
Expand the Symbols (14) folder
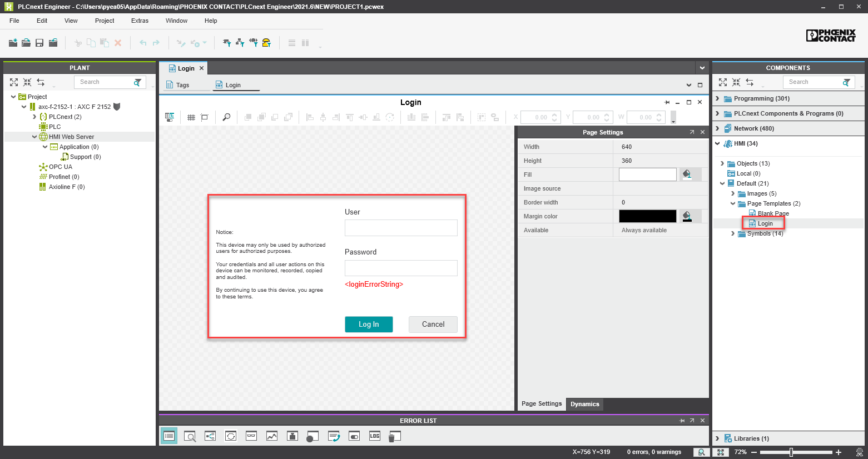click(x=733, y=233)
